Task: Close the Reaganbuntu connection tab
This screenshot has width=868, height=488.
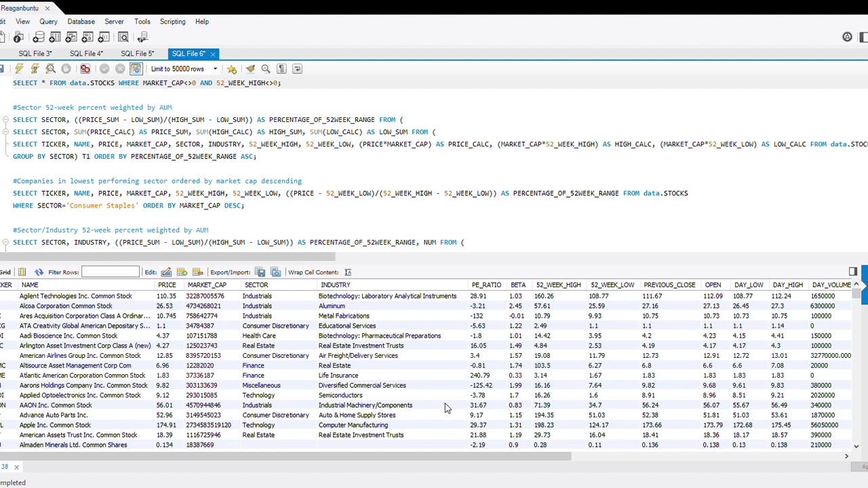Action: tap(47, 8)
